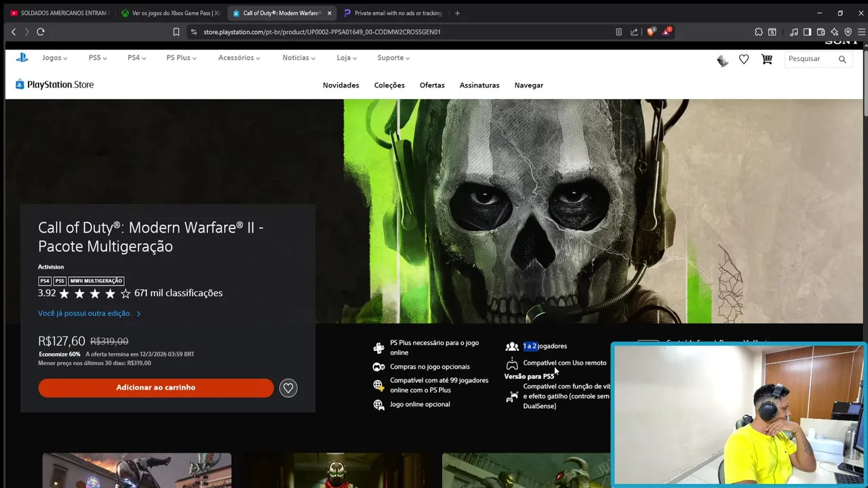Expand the PS Plus dropdown menu
Screen dimensions: 868x488
182,58
